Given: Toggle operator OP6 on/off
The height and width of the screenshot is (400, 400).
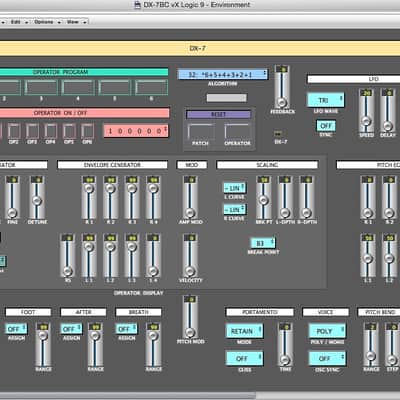Looking at the screenshot, I should click(87, 131).
